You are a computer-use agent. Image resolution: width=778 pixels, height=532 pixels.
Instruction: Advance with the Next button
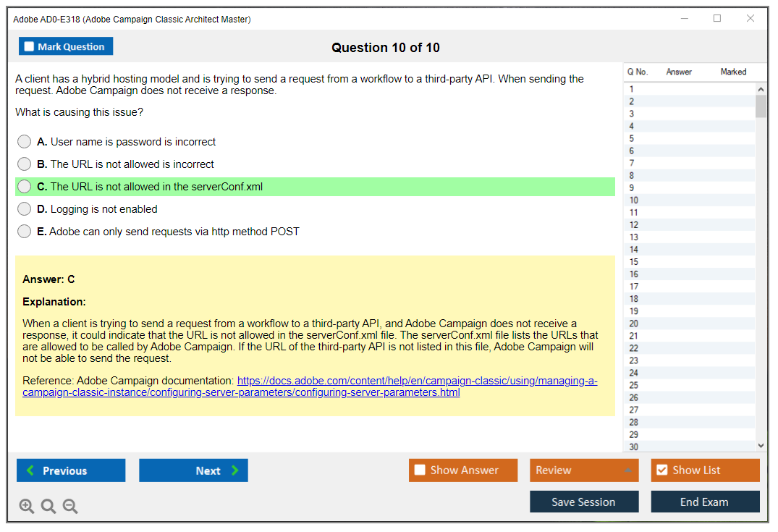pos(193,470)
